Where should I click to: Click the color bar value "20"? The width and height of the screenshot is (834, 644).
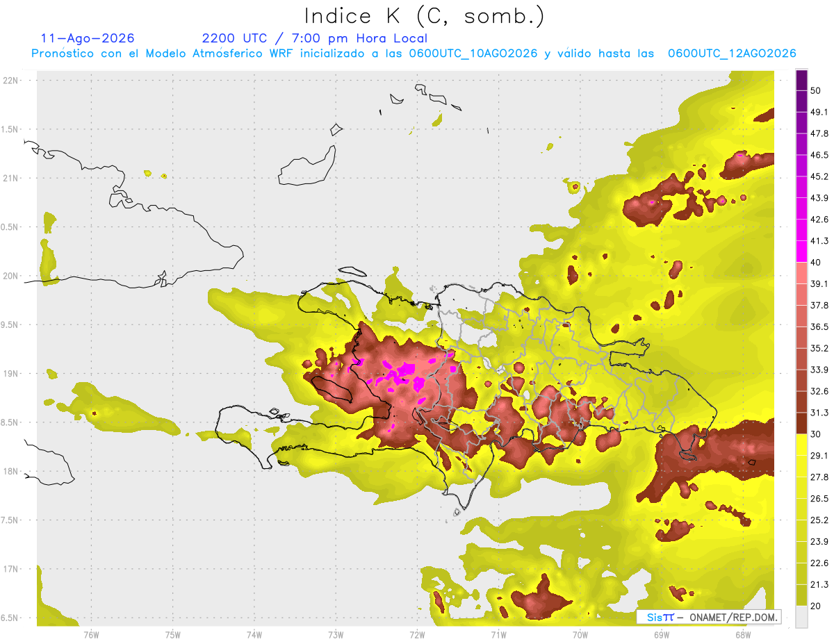tap(816, 606)
